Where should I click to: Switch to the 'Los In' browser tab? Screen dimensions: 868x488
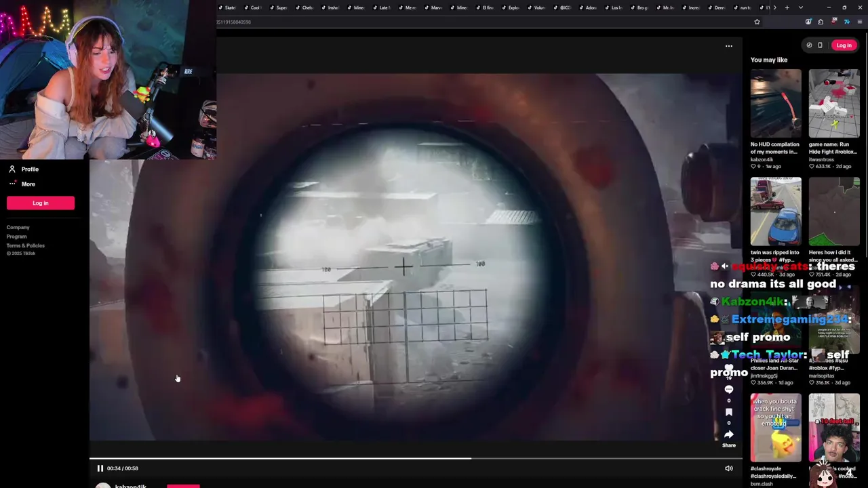point(614,7)
